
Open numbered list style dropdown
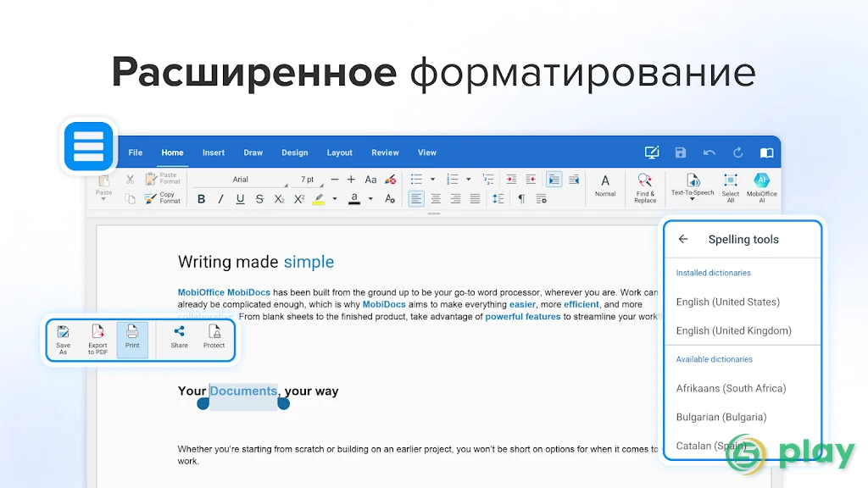pyautogui.click(x=468, y=180)
